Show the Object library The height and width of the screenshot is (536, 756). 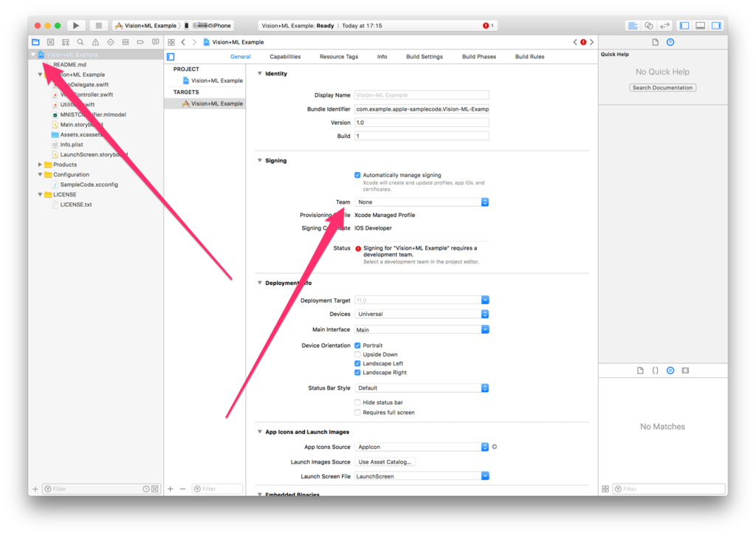point(670,370)
